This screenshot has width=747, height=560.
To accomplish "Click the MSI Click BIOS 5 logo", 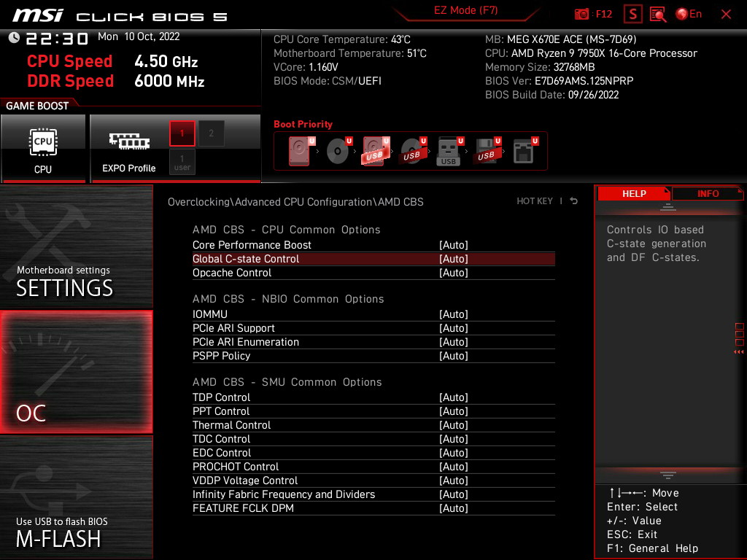I will coord(120,16).
